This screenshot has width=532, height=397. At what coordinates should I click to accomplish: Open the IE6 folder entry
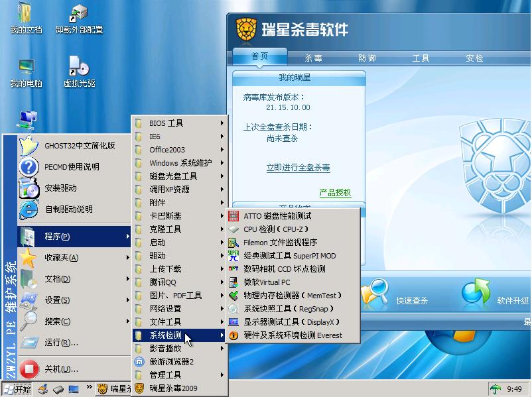(180, 137)
